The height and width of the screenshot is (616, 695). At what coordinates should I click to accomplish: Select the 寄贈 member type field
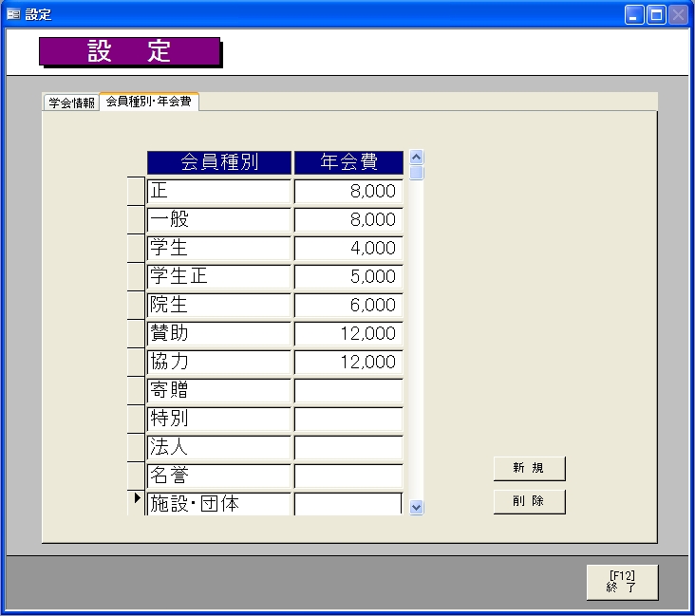click(x=219, y=390)
